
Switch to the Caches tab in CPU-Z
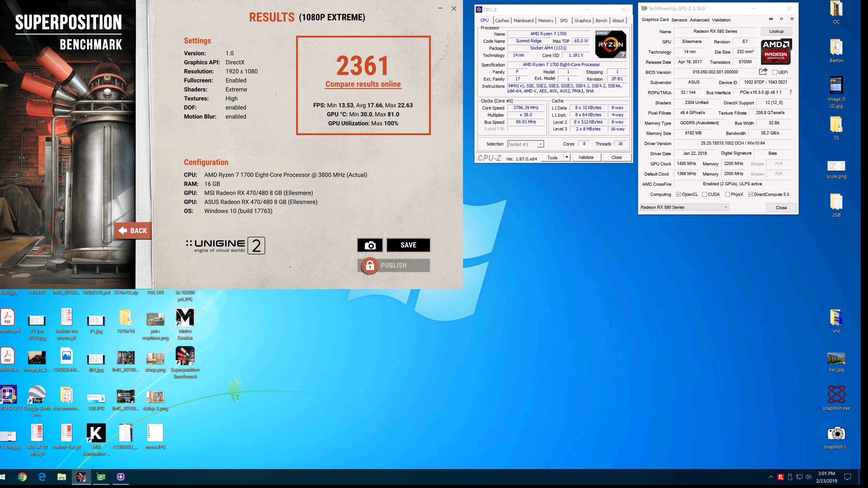coord(502,21)
